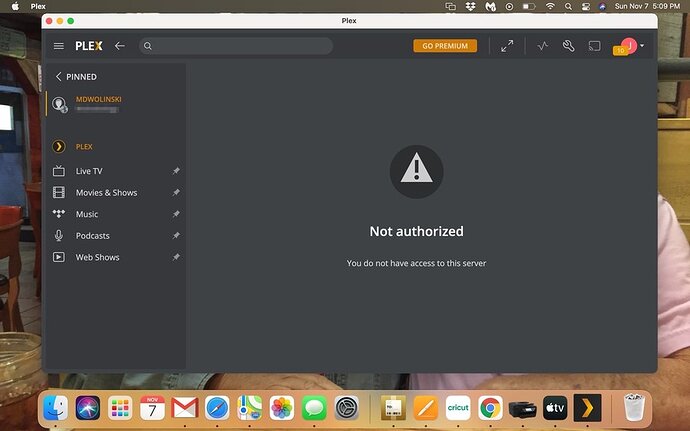Click the orange Plex chevron icon
The image size is (690, 431).
59,147
